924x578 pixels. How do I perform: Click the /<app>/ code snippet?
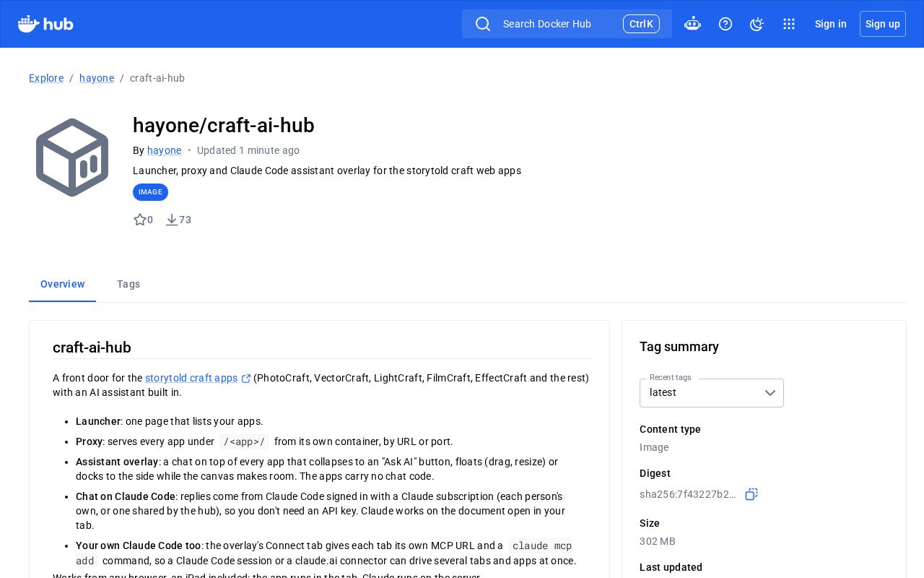(x=244, y=441)
